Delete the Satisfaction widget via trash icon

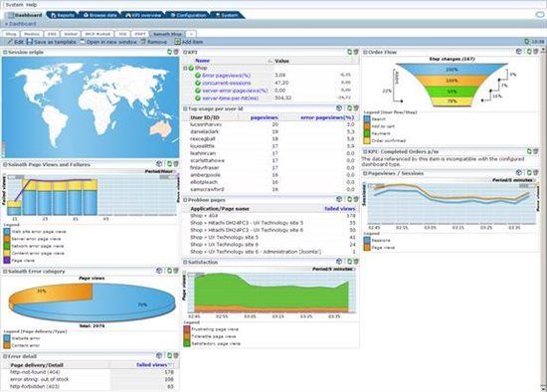[356, 262]
